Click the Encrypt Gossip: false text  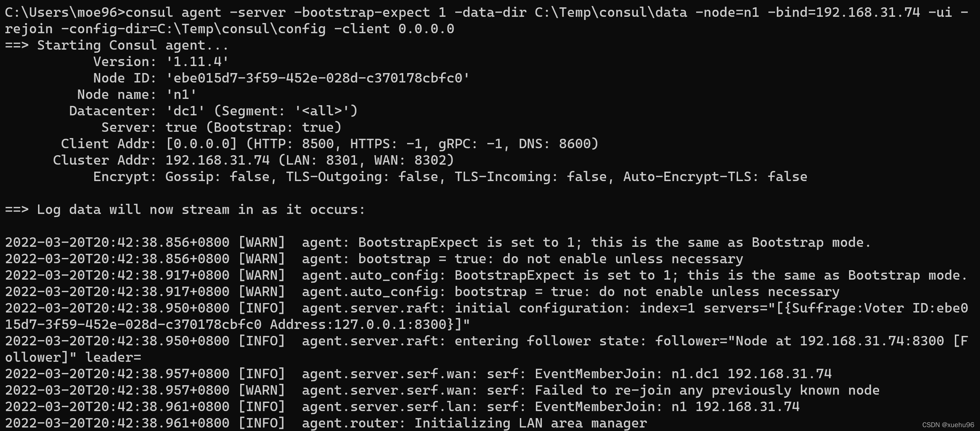[217, 177]
